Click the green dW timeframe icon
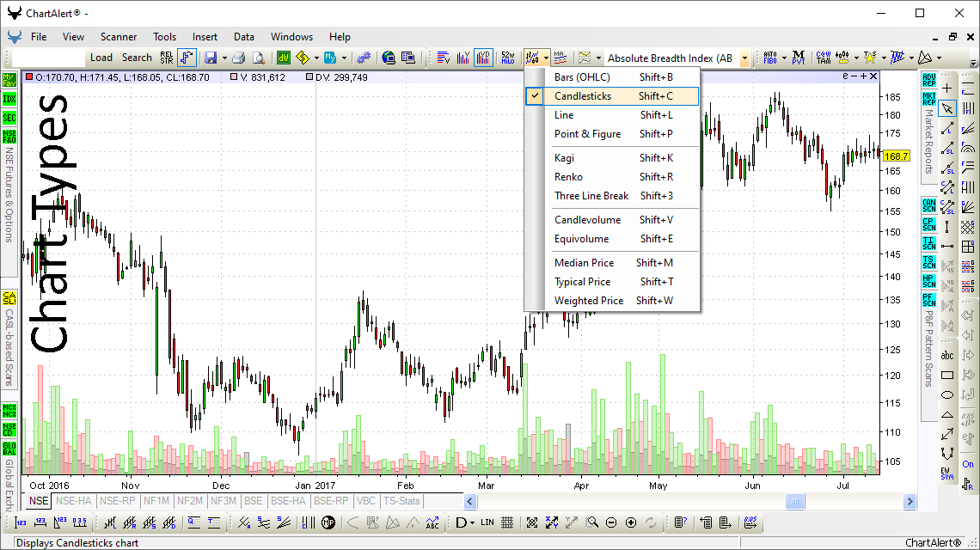This screenshot has width=980, height=550. 284,58
